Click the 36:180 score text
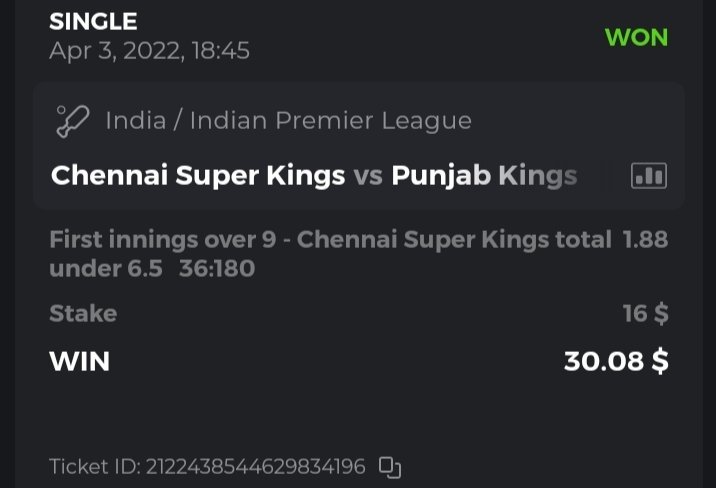The width and height of the screenshot is (716, 488). 217,268
